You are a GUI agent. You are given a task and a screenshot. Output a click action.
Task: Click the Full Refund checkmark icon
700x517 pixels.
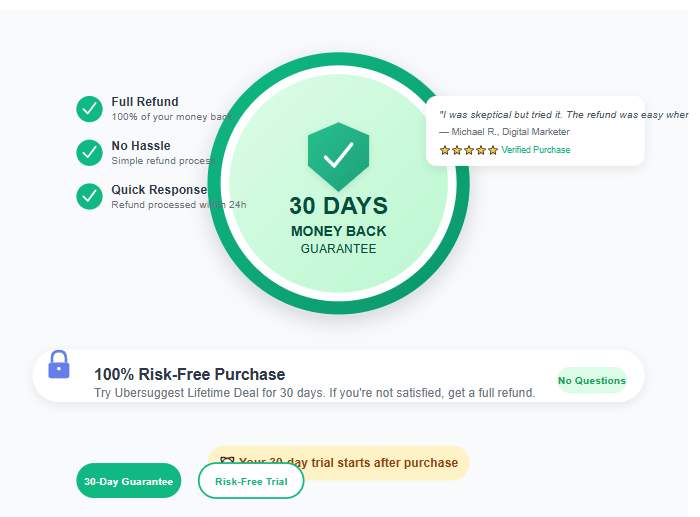pyautogui.click(x=90, y=108)
